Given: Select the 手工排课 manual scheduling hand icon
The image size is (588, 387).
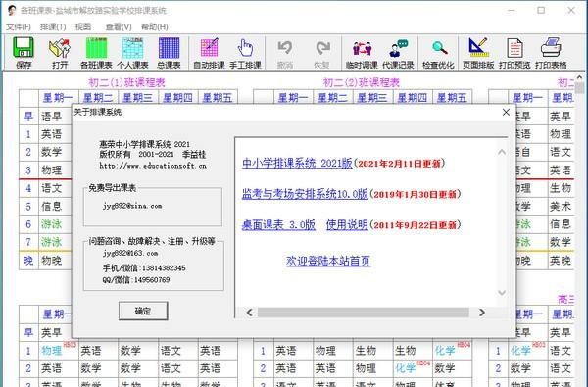Looking at the screenshot, I should 245,53.
